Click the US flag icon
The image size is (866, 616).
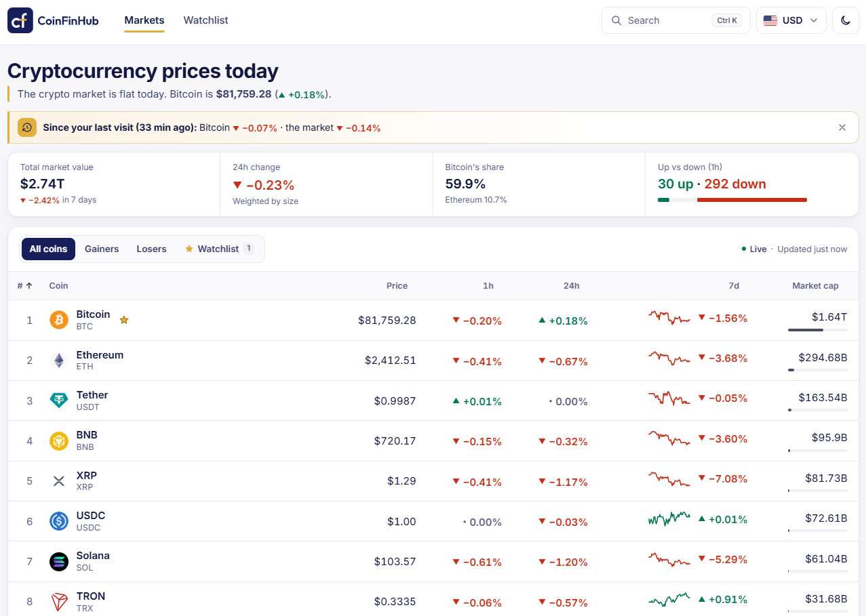770,20
